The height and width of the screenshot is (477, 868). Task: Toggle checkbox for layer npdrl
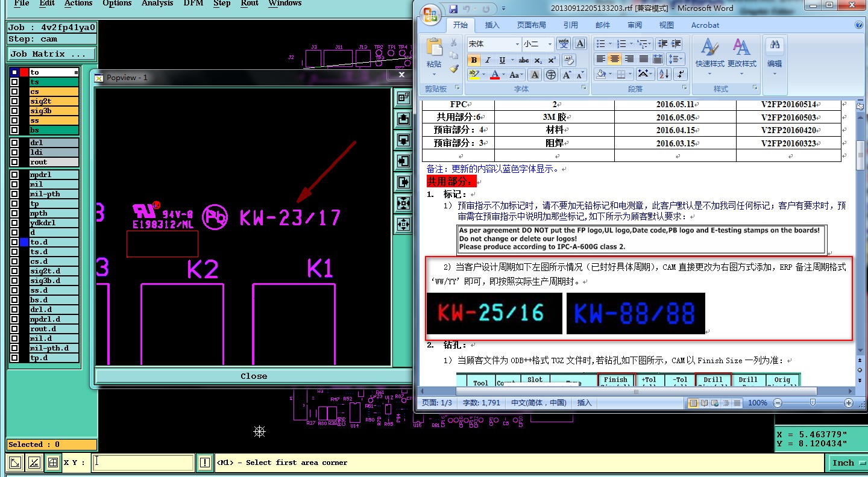(x=14, y=175)
